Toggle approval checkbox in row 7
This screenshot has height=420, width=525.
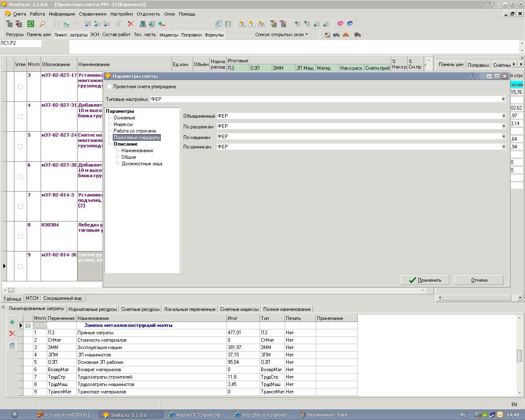pos(21,206)
